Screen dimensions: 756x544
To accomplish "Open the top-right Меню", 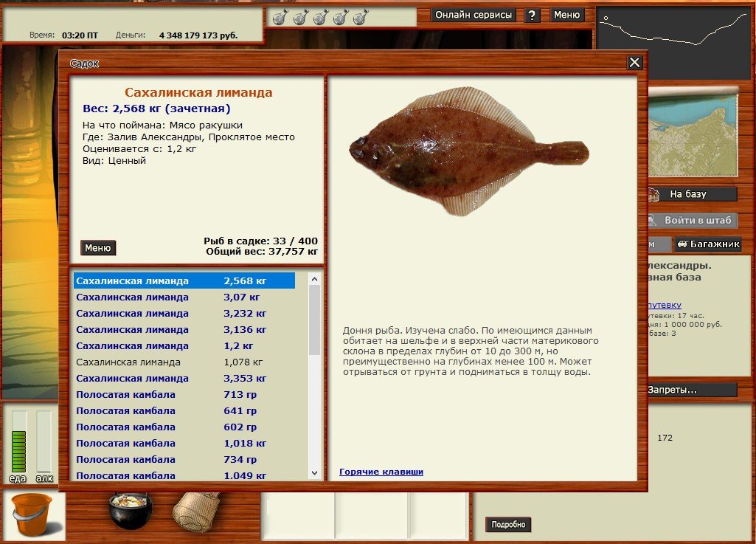I will [x=566, y=15].
